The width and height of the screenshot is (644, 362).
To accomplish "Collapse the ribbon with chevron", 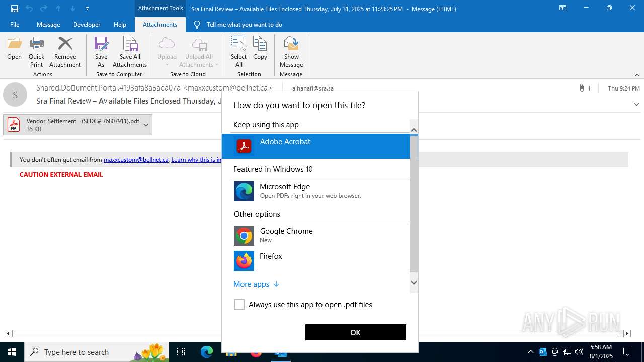I will (637, 75).
